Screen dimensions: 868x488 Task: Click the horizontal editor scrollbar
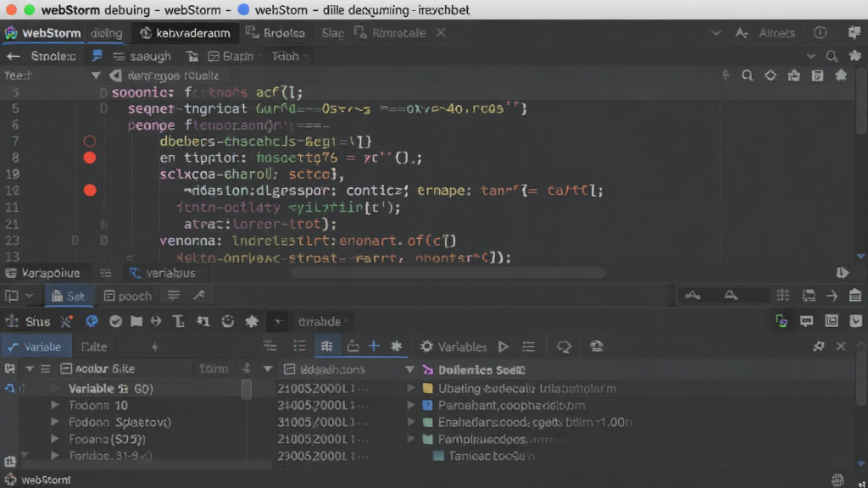pos(448,273)
